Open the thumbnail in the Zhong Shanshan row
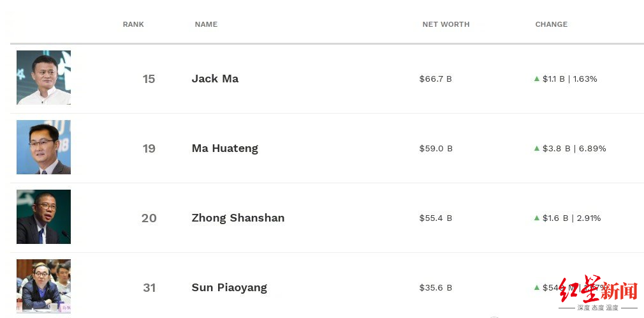The width and height of the screenshot is (644, 318). [x=43, y=216]
